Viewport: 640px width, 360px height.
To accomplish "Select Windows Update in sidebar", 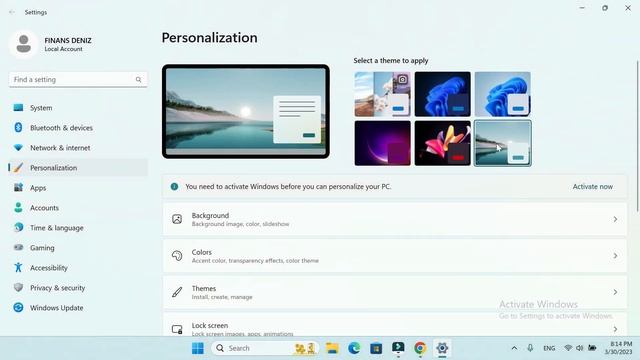I will click(78, 308).
